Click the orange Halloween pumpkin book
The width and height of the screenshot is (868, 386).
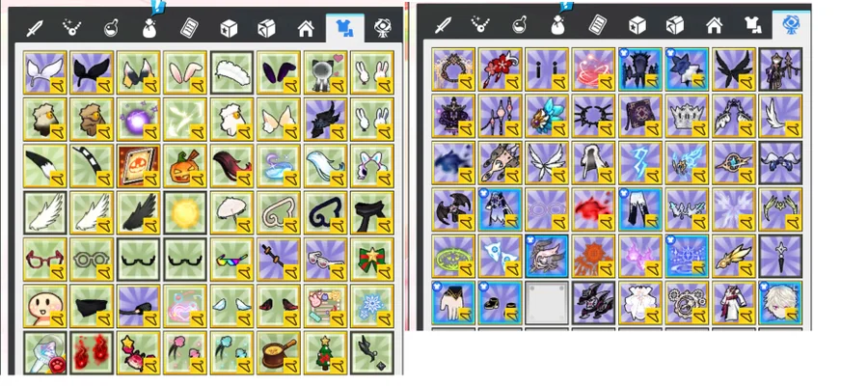coord(138,166)
